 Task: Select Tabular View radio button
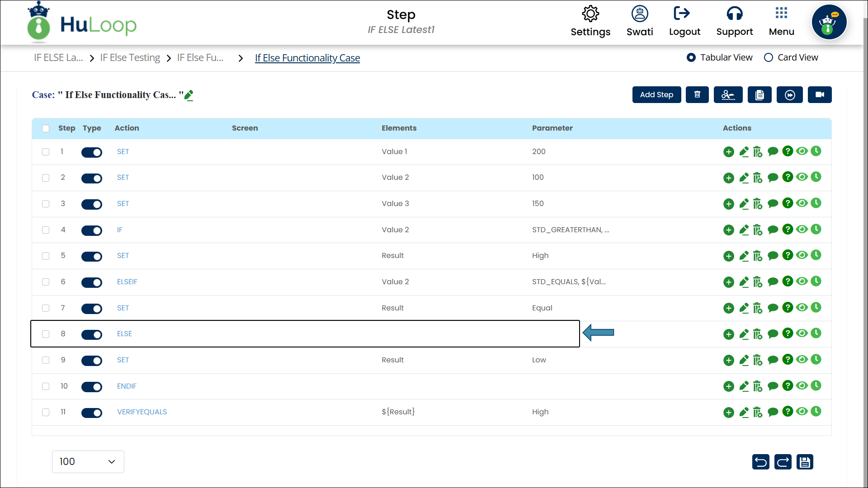tap(691, 57)
